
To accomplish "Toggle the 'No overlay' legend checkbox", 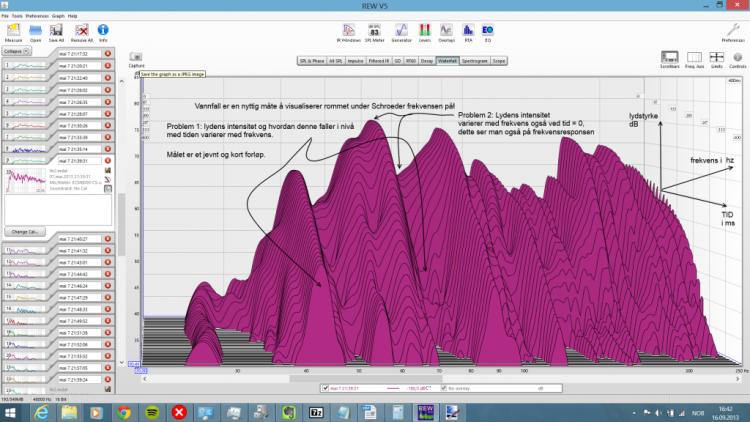I will pos(443,386).
